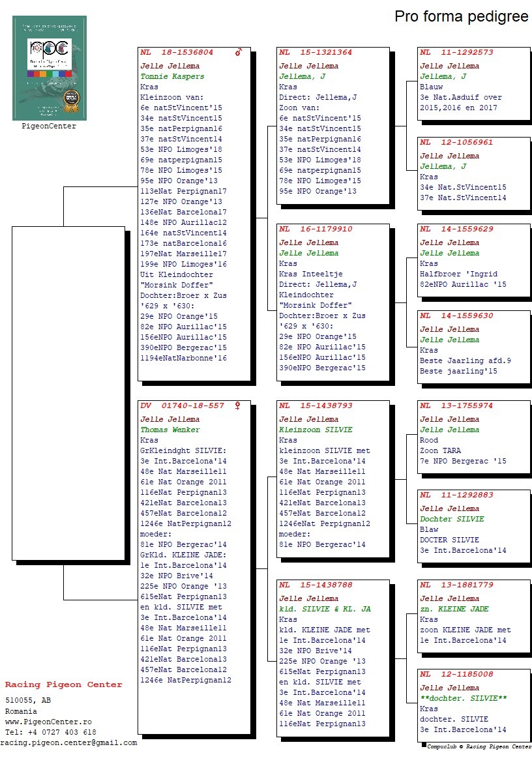Screen dimensions: 532x764
Task: Click the large empty photo box
Action: point(68,394)
